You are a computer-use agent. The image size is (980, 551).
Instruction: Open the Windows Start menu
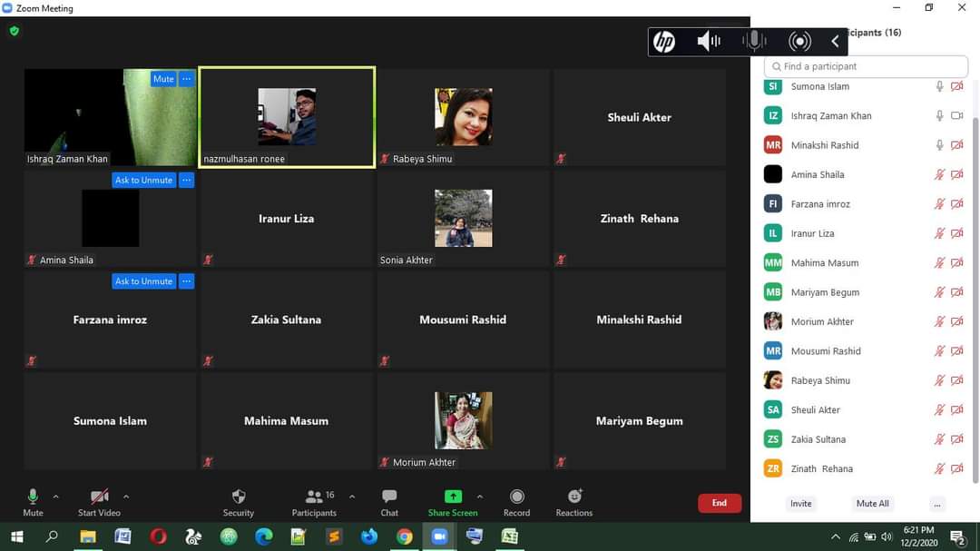coord(17,536)
